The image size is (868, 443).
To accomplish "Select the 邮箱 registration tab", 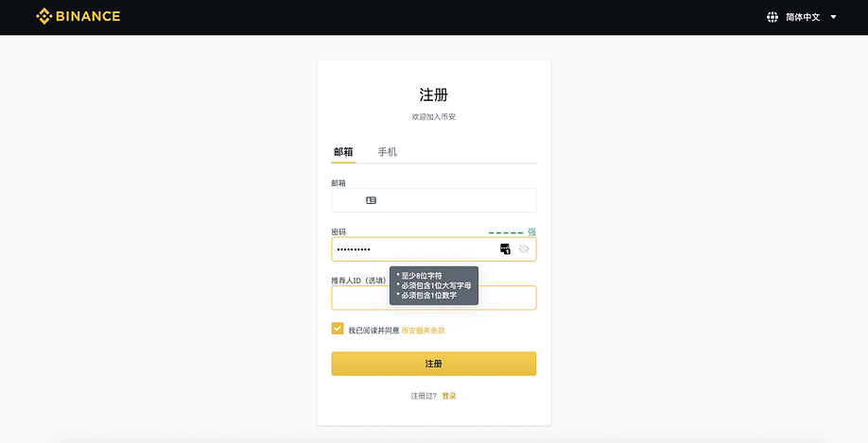I will click(343, 151).
